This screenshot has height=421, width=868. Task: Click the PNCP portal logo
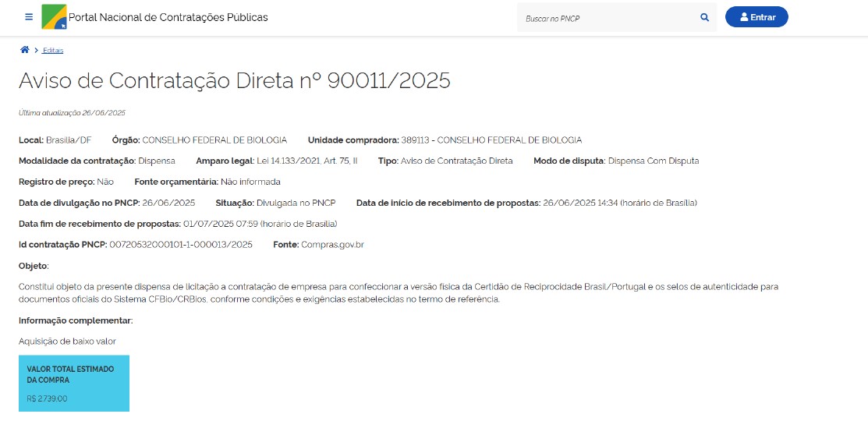coord(54,16)
